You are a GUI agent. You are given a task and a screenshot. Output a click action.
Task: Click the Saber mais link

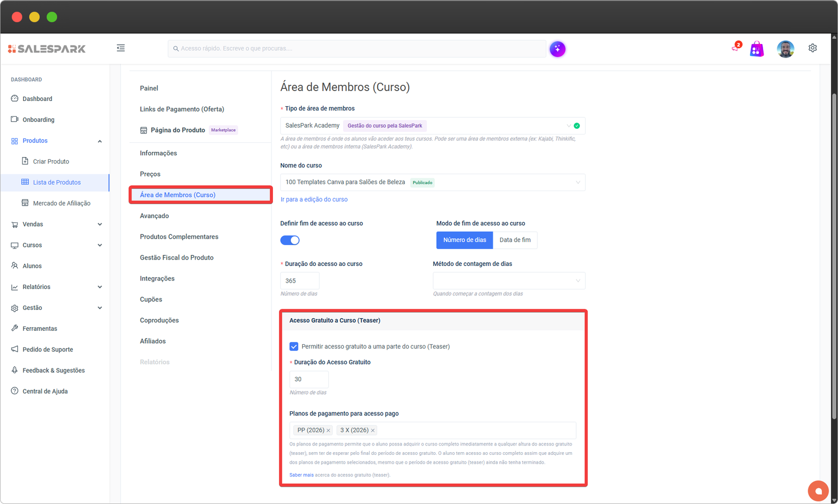click(301, 475)
